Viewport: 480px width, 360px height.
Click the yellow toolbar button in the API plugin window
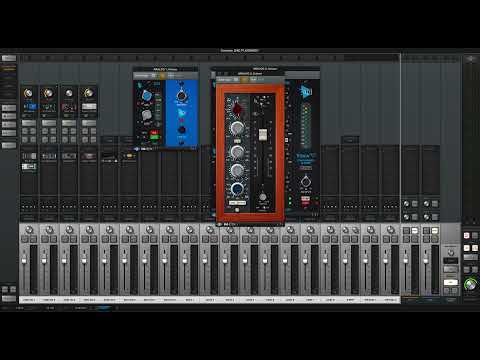tap(162, 76)
